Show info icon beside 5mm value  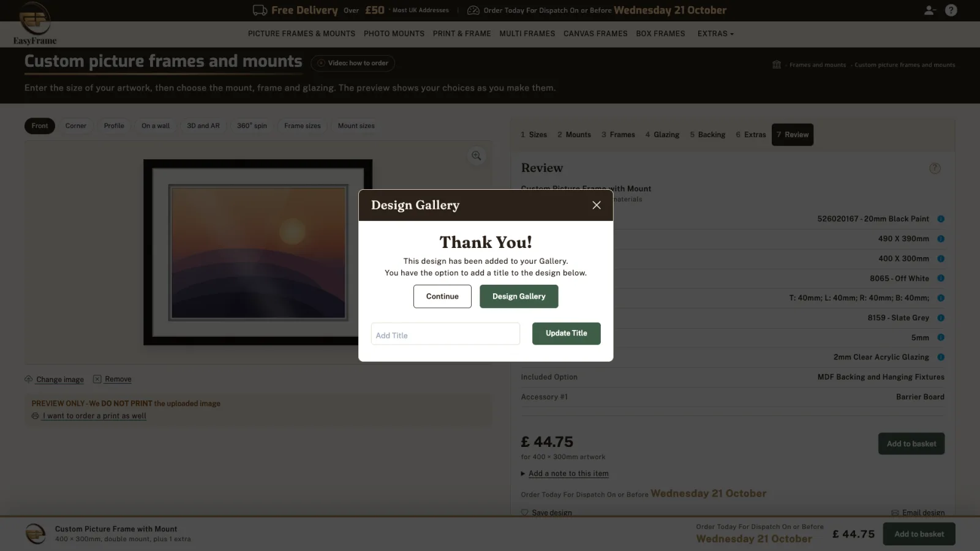(941, 337)
